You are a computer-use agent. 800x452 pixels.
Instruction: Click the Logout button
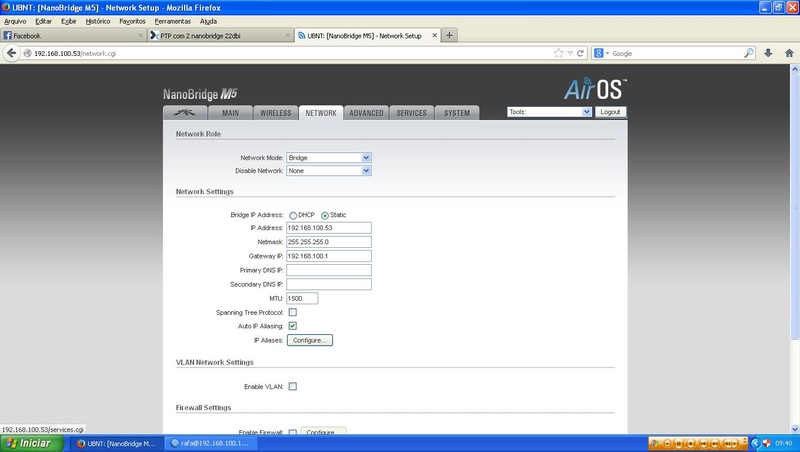[x=610, y=112]
